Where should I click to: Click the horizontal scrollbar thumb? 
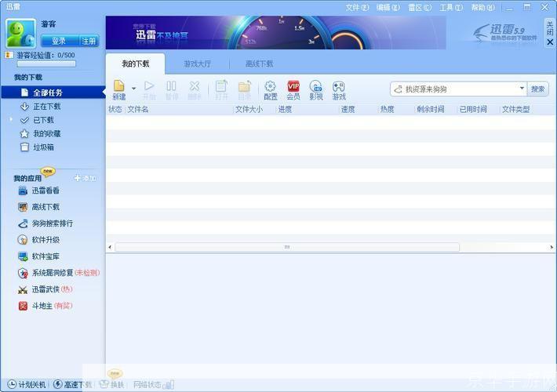[x=287, y=247]
